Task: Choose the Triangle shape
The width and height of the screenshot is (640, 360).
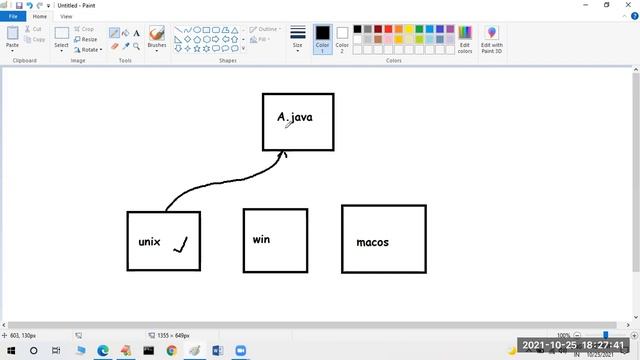Action: pos(235,30)
